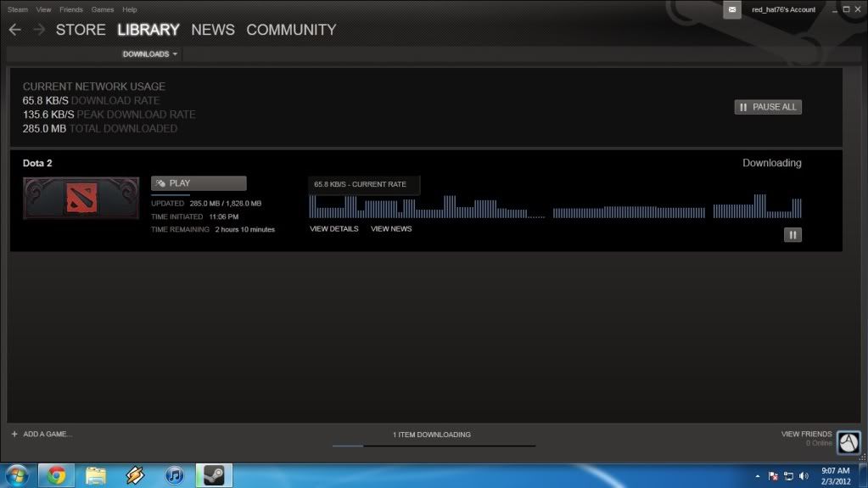Screen dimensions: 868x488
Task: Go back with the left arrow
Action: click(x=15, y=30)
